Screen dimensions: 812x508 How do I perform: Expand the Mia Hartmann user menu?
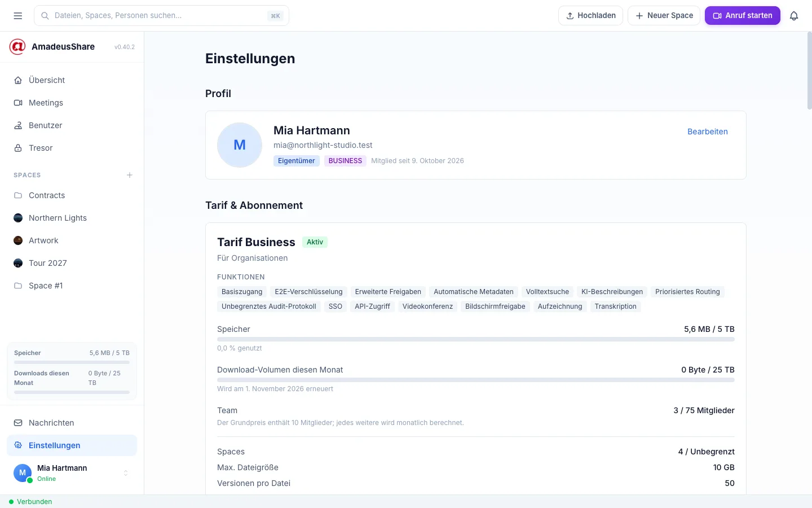point(72,473)
